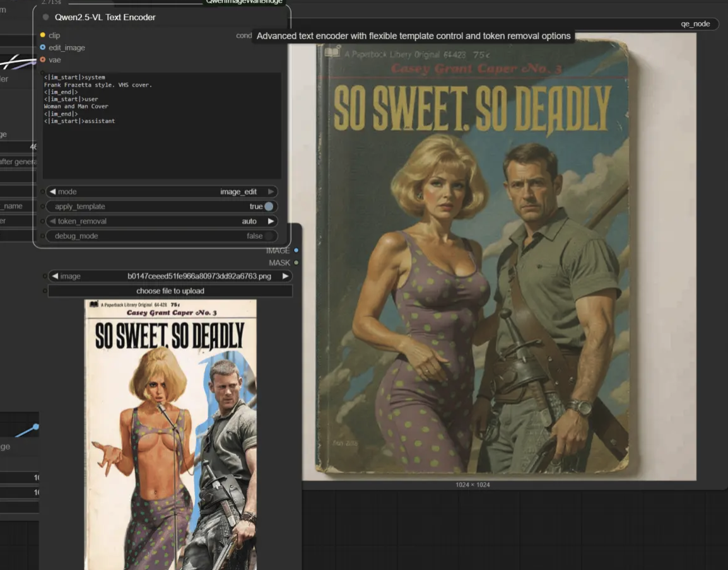This screenshot has height=570, width=728.
Task: Click the left arrow on the mode selector
Action: pyautogui.click(x=52, y=192)
